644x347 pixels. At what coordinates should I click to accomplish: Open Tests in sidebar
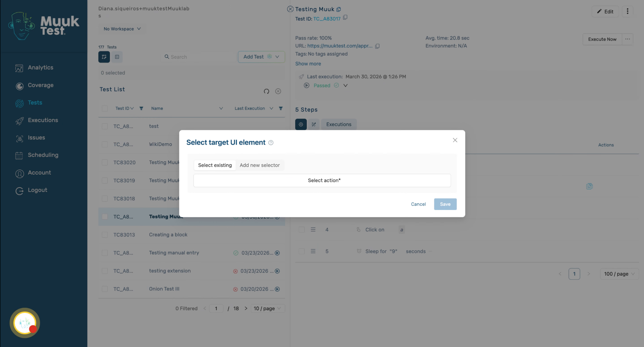pos(35,102)
